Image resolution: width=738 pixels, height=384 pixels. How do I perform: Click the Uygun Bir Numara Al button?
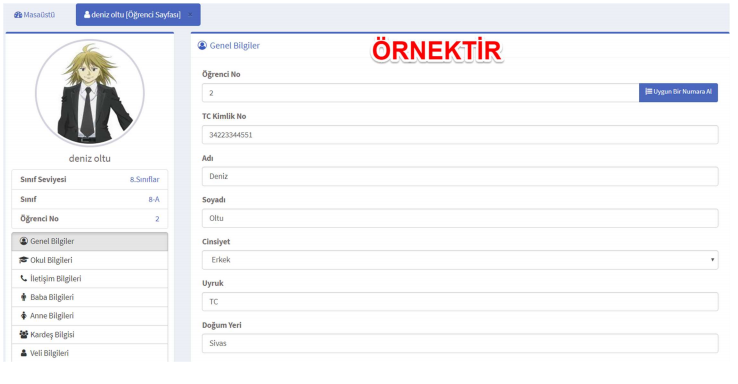678,92
